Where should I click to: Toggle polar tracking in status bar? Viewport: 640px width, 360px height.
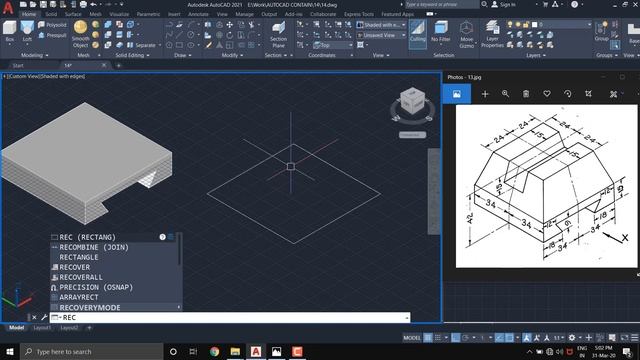pos(465,338)
